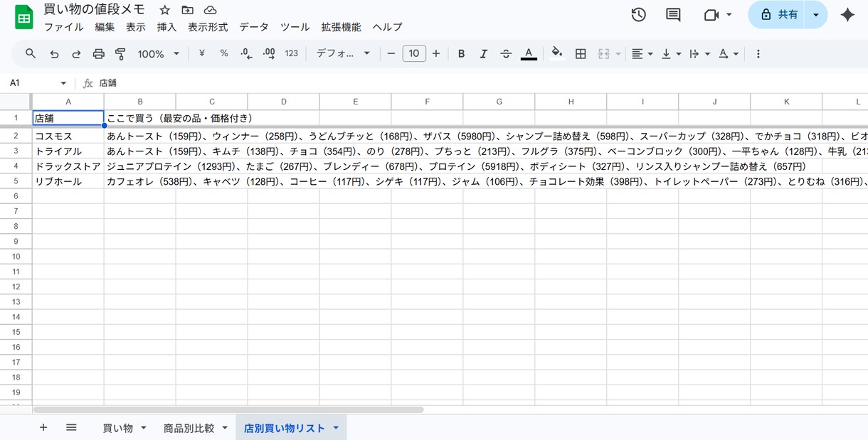Format as yen currency
Viewport: 868px width, 440px height.
202,53
